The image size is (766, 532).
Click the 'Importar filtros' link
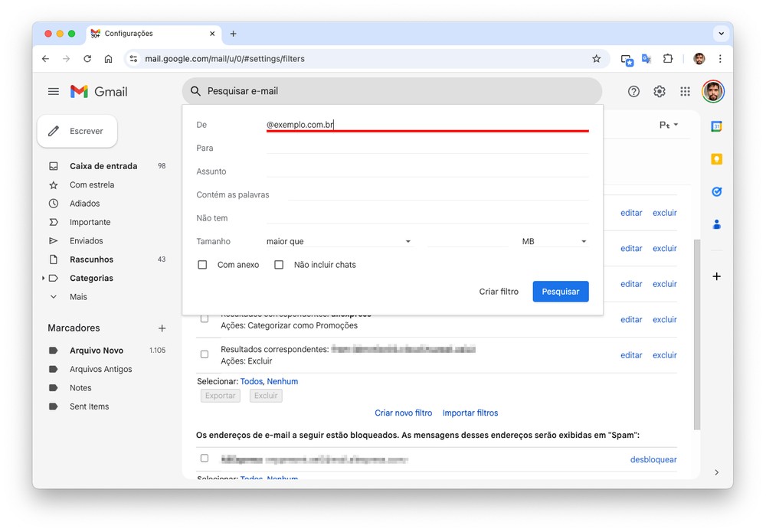coord(470,413)
